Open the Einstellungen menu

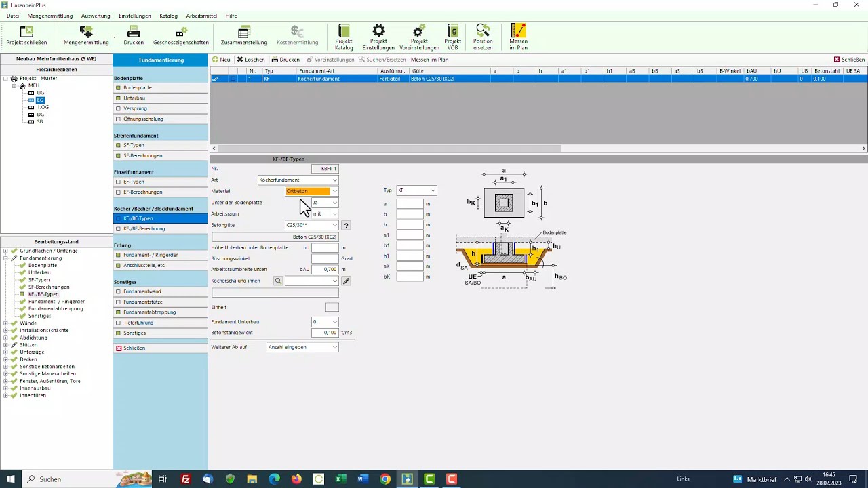(135, 16)
